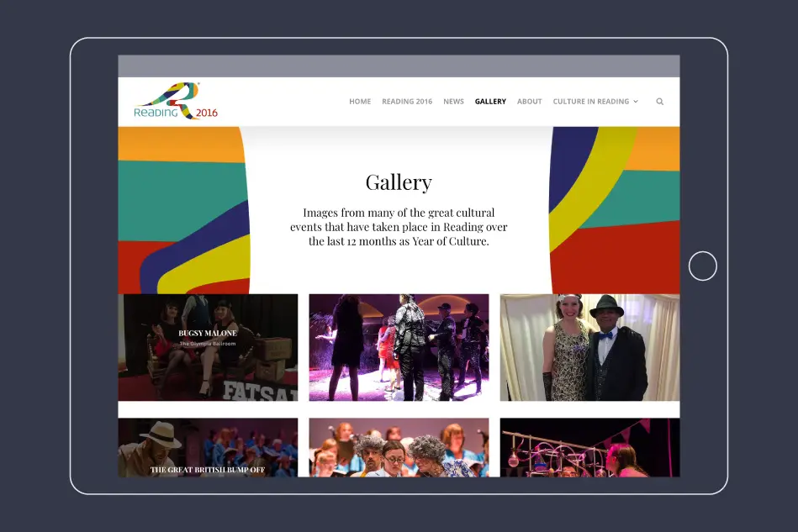The width and height of the screenshot is (798, 532).
Task: Open the News menu item
Action: (453, 102)
